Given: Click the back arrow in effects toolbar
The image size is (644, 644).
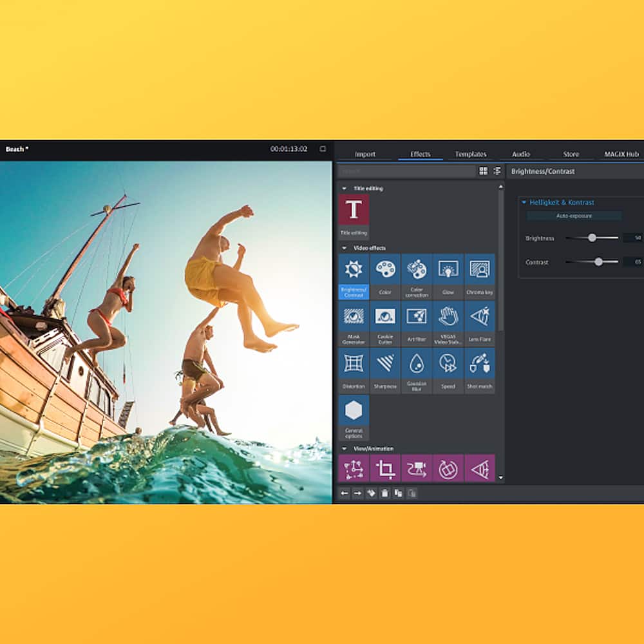Looking at the screenshot, I should [x=344, y=493].
